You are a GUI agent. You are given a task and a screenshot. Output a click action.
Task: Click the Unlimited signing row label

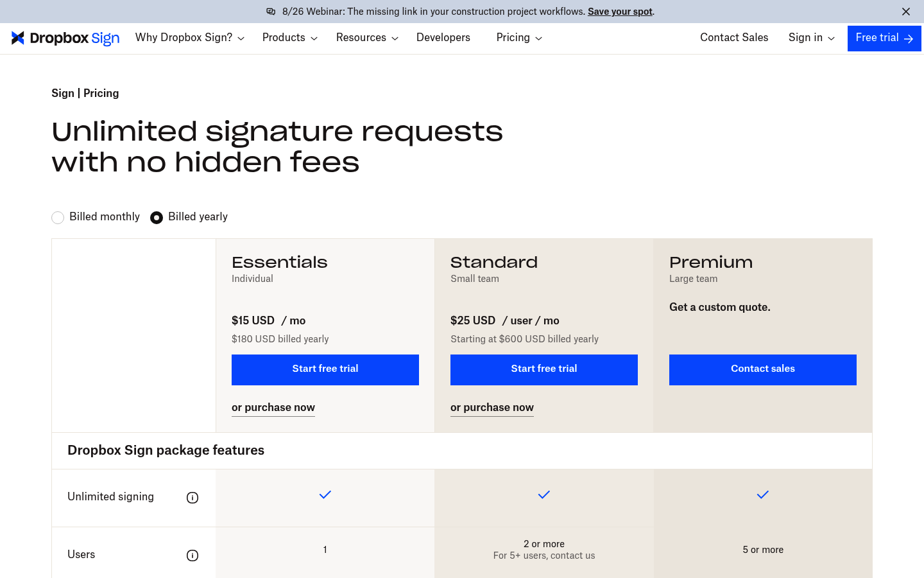110,496
